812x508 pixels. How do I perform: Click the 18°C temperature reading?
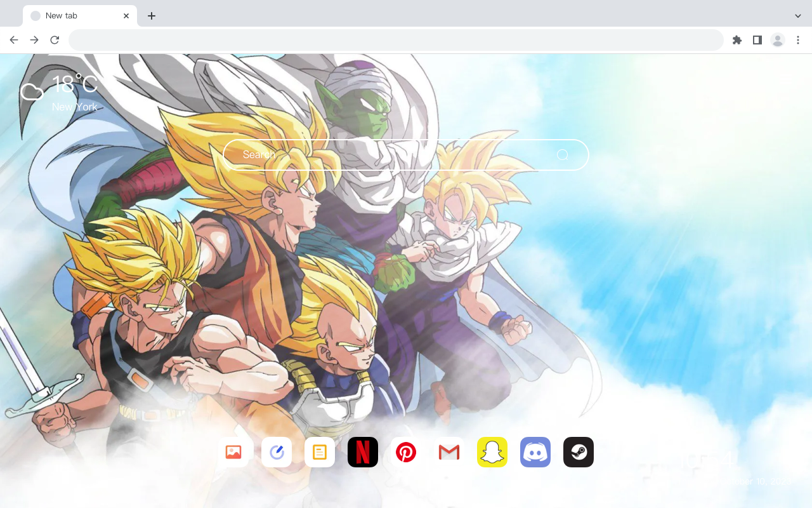75,84
